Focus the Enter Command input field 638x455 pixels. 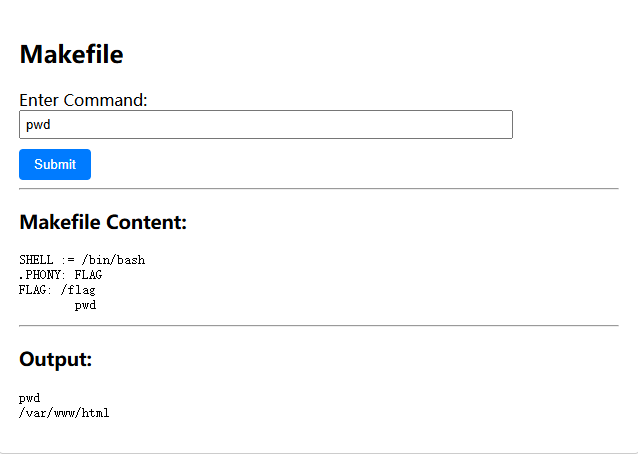pos(265,125)
